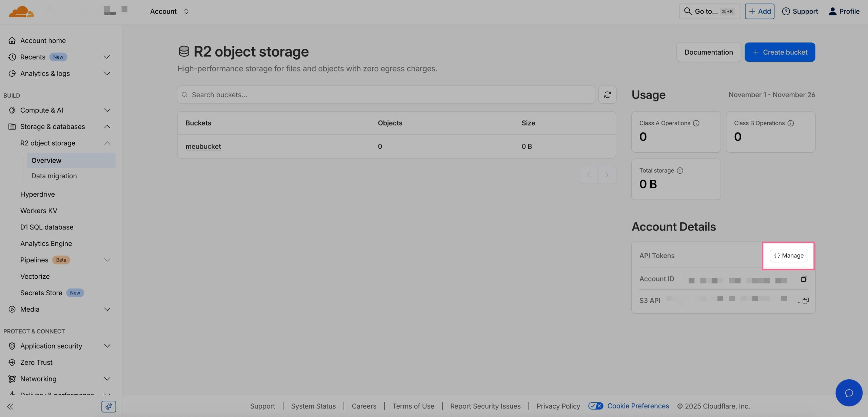The width and height of the screenshot is (868, 417).
Task: Copy the S3 API endpoint
Action: tap(806, 300)
